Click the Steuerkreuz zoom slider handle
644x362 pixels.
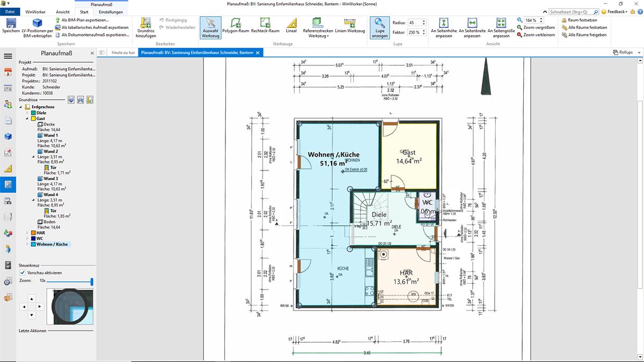coord(92,281)
